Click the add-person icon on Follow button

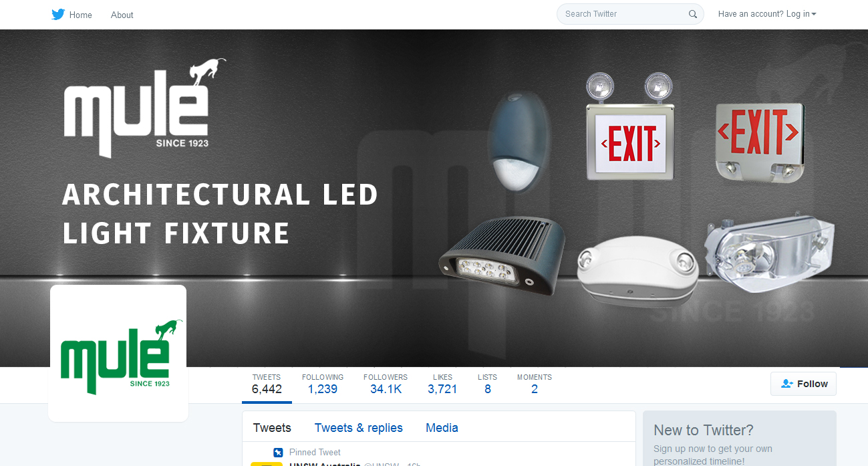pyautogui.click(x=787, y=384)
